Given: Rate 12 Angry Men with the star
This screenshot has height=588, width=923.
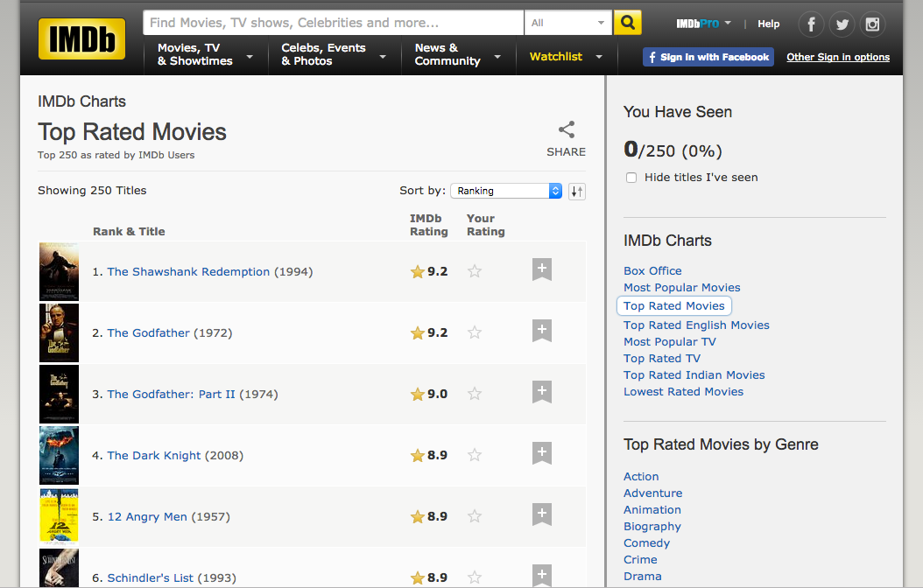Looking at the screenshot, I should click(x=475, y=515).
